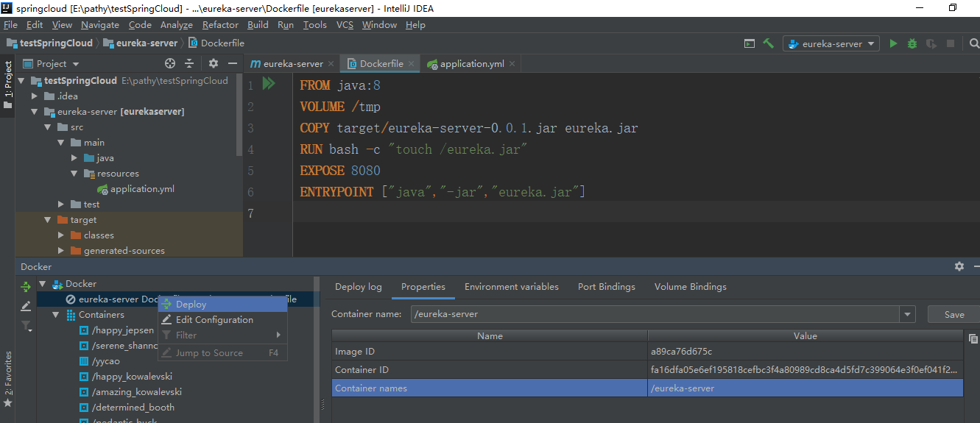Screen dimensions: 980x423
Task: Switch to the Volume Bindings tab
Action: tap(690, 287)
